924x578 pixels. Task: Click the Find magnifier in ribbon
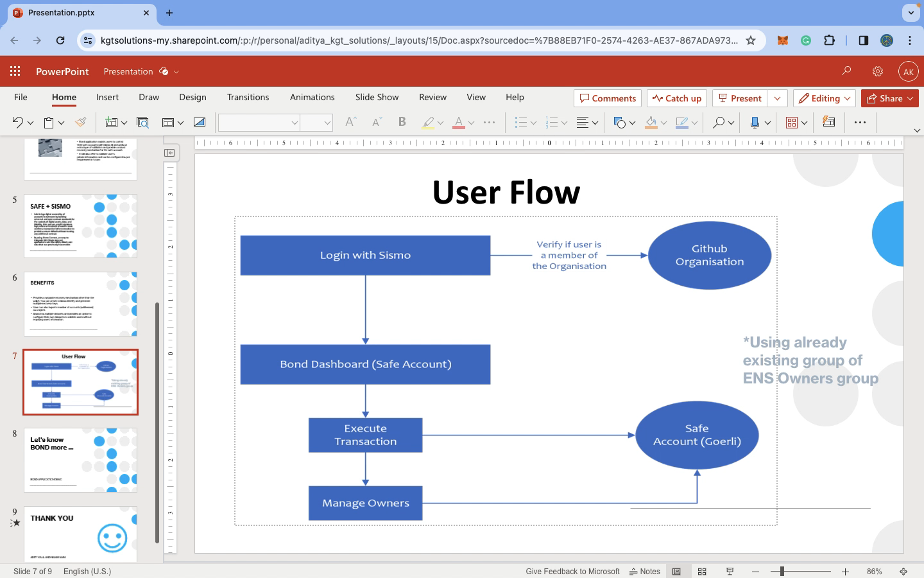719,122
